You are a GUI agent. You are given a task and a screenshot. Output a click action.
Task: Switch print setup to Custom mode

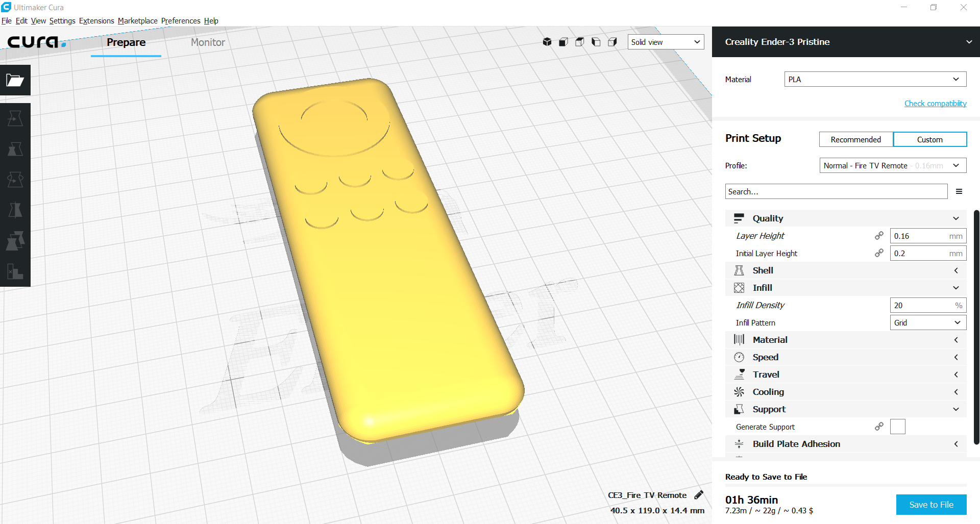click(x=930, y=139)
